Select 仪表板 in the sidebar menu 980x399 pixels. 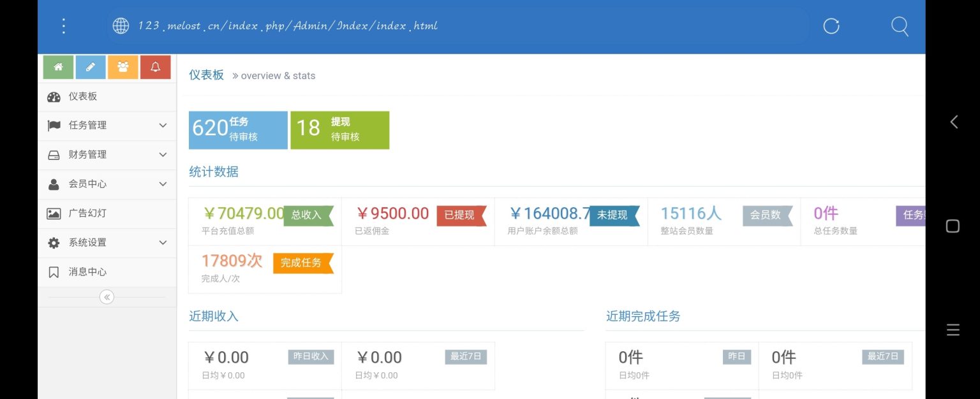(84, 96)
